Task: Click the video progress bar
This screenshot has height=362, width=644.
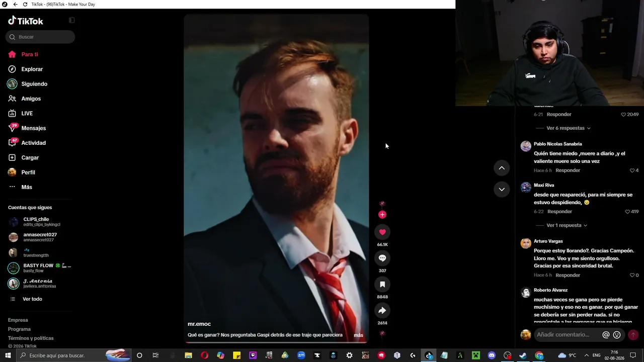Action: click(276, 342)
